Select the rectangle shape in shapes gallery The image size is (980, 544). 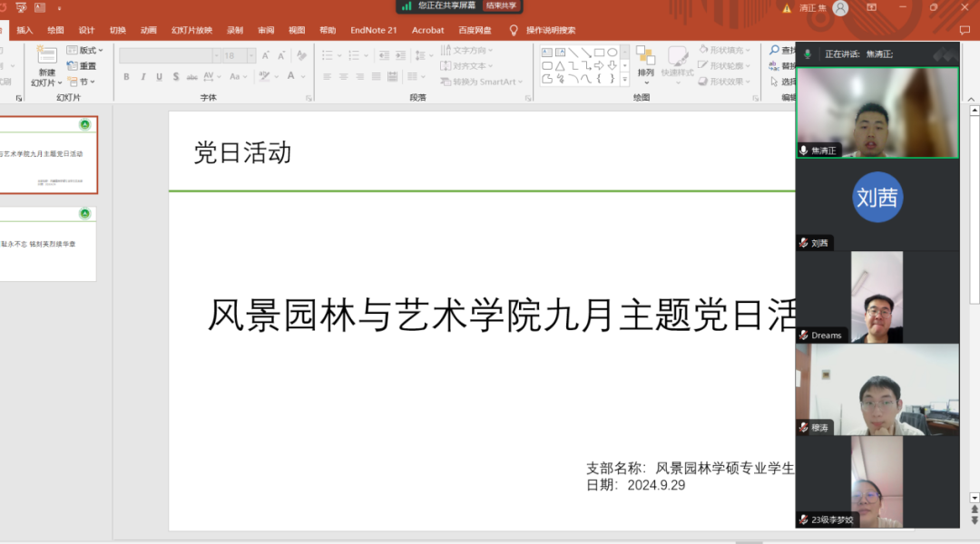click(598, 53)
